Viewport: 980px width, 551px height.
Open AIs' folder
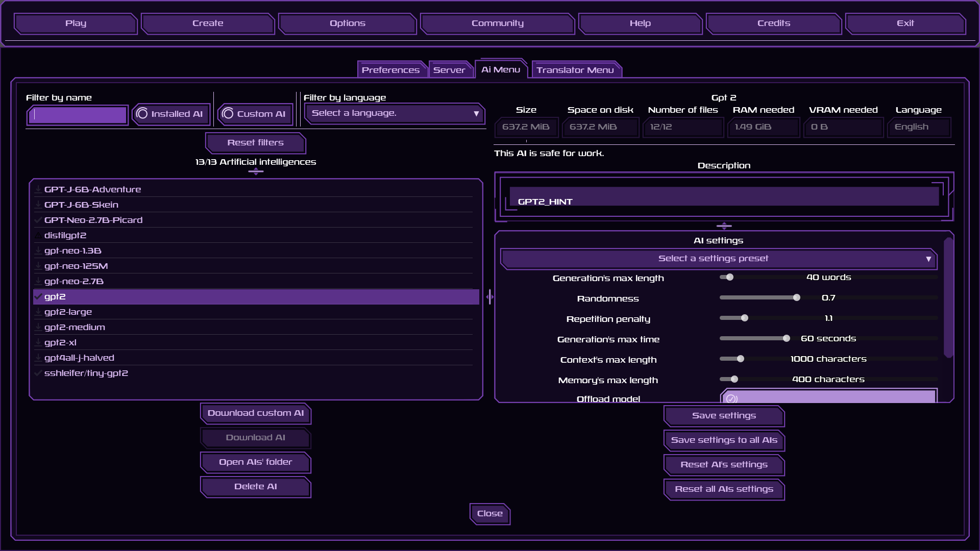(x=256, y=462)
